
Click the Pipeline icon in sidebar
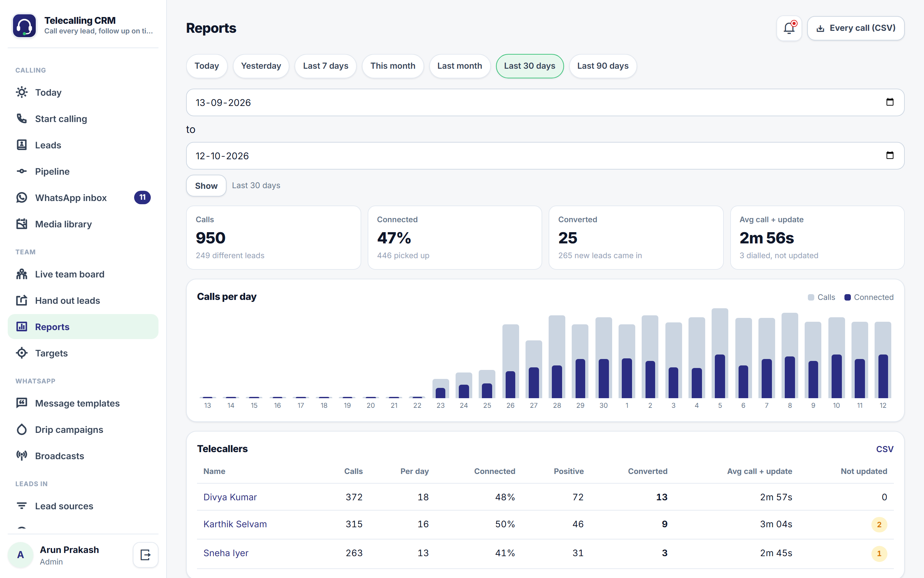pyautogui.click(x=22, y=171)
